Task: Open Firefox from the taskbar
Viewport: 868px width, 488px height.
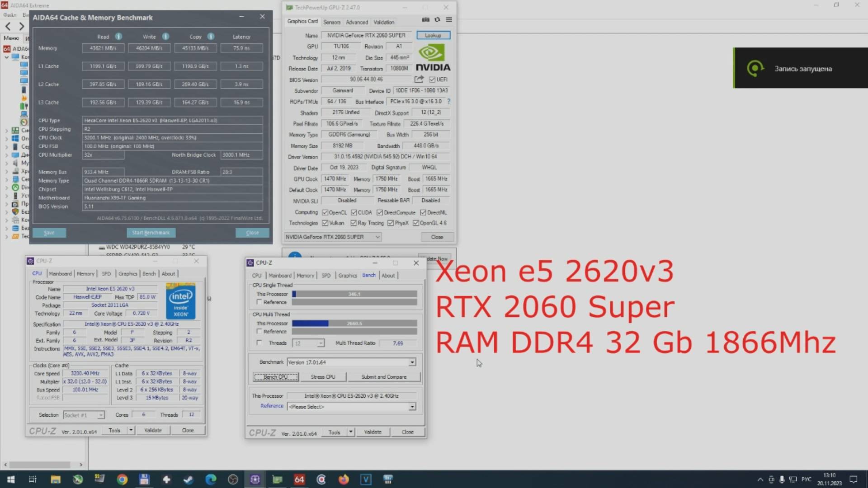Action: coord(344,479)
